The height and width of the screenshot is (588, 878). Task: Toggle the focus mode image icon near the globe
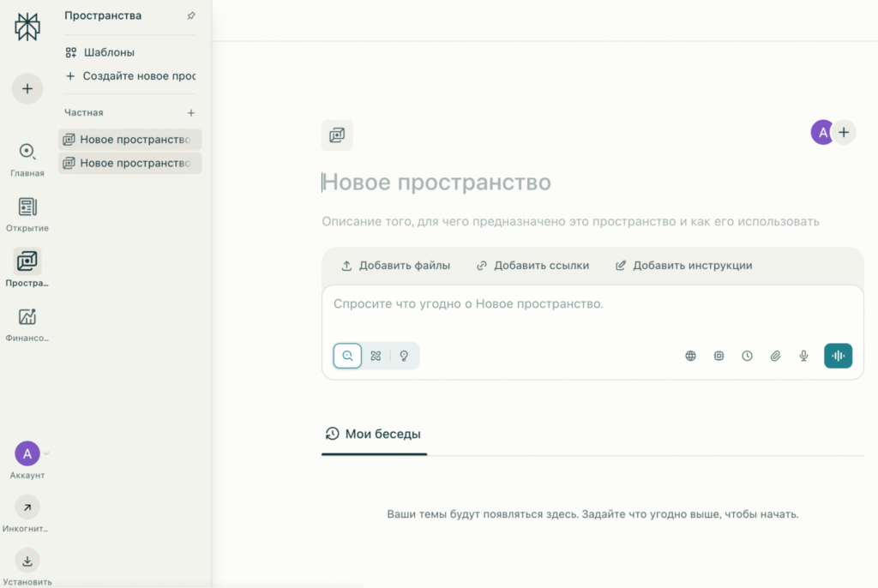click(719, 355)
